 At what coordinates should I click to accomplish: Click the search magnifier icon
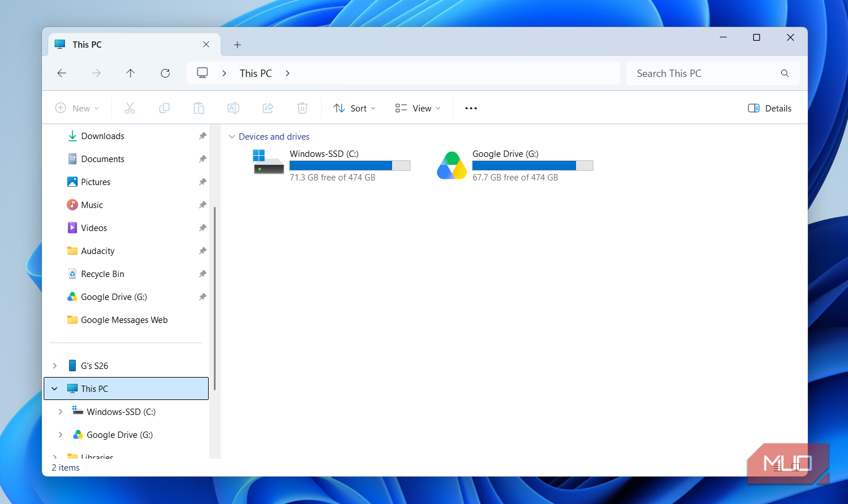click(785, 73)
